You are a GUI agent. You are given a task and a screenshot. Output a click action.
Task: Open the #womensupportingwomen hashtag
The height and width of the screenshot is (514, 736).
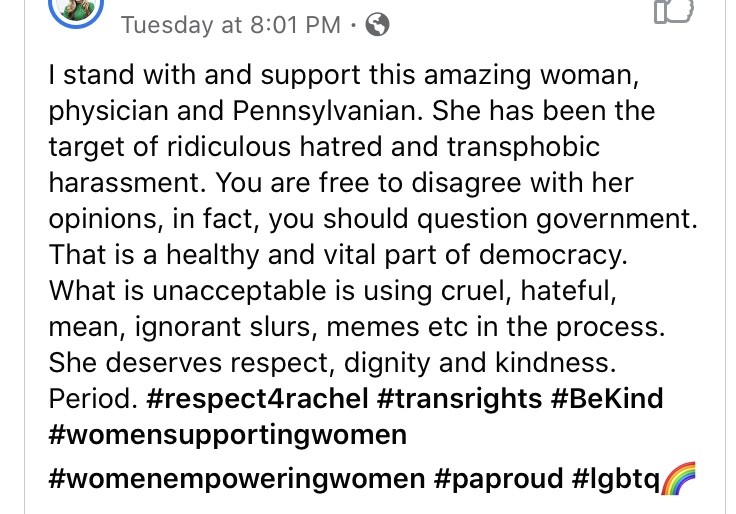click(x=228, y=435)
